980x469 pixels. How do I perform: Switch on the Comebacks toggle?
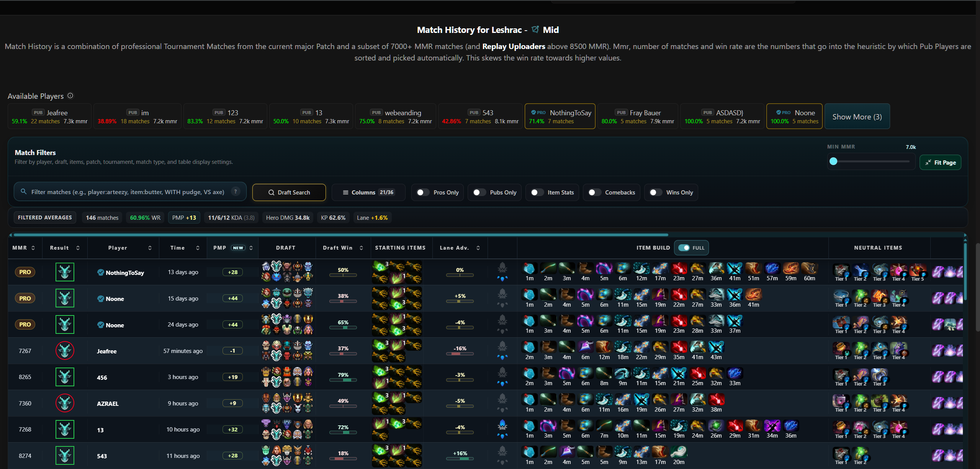point(595,192)
